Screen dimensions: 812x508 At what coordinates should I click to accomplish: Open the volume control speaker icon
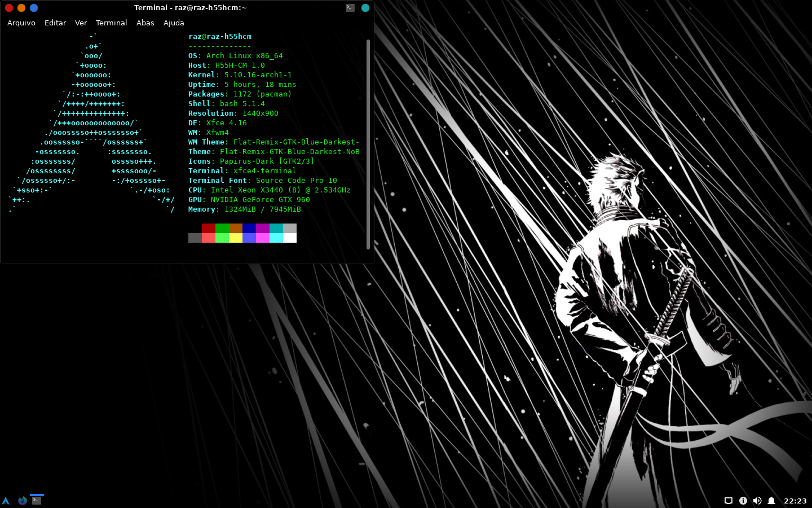757,501
